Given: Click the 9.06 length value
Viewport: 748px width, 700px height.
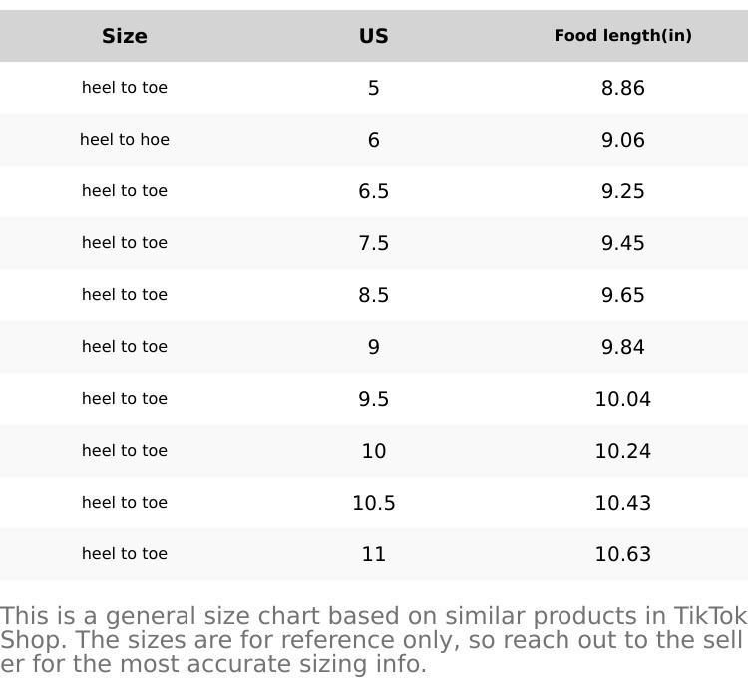Looking at the screenshot, I should tap(622, 140).
